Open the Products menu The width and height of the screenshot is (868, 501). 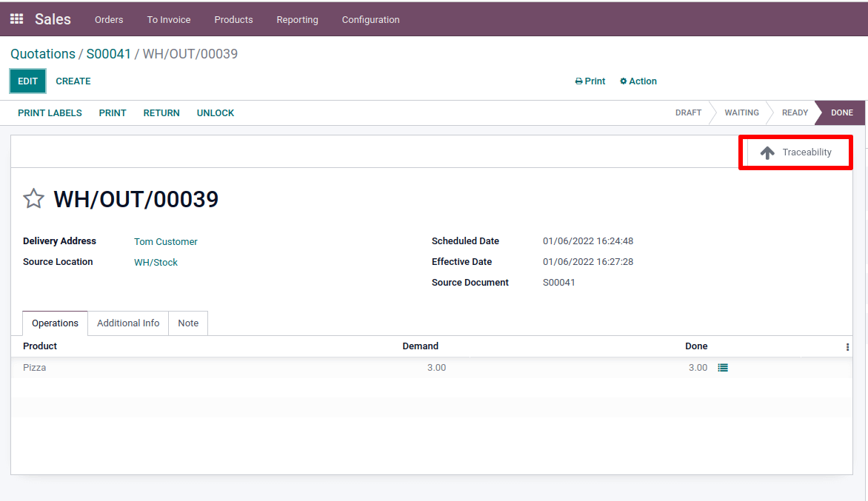(x=233, y=19)
